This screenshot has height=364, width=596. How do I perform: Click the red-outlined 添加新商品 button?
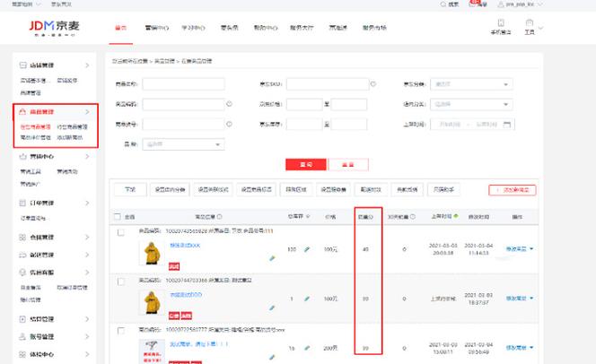[513, 190]
